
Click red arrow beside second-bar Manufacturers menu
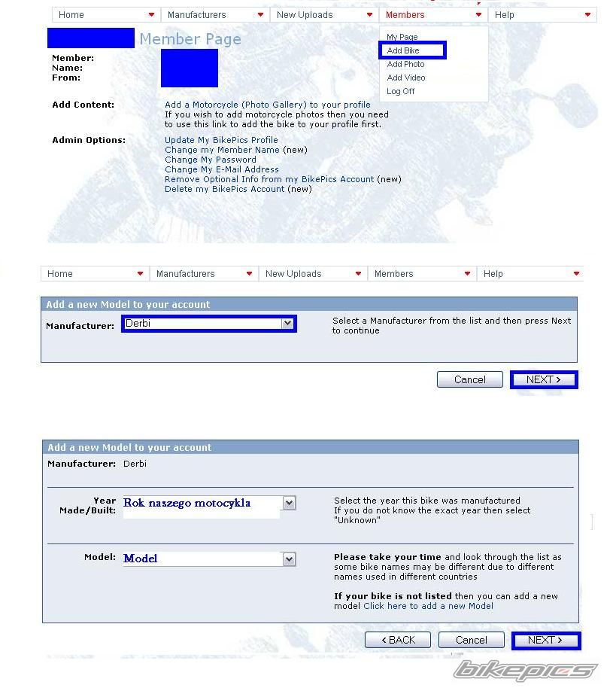(x=249, y=273)
